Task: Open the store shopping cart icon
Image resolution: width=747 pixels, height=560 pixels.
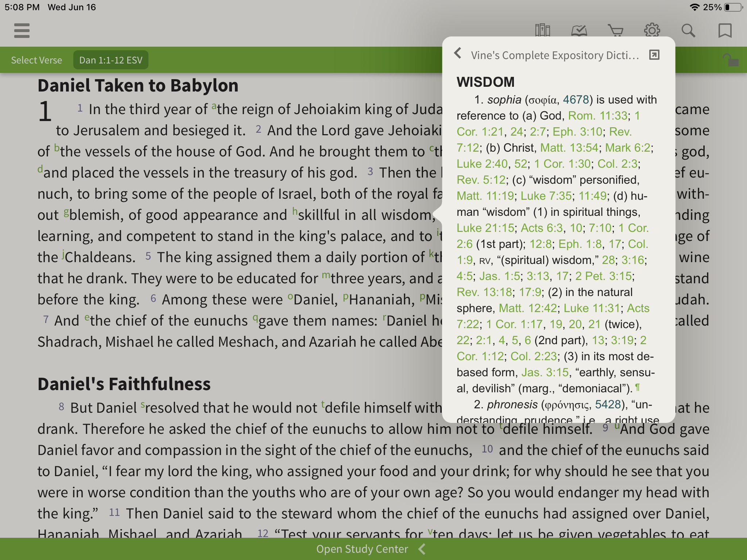Action: pyautogui.click(x=615, y=31)
